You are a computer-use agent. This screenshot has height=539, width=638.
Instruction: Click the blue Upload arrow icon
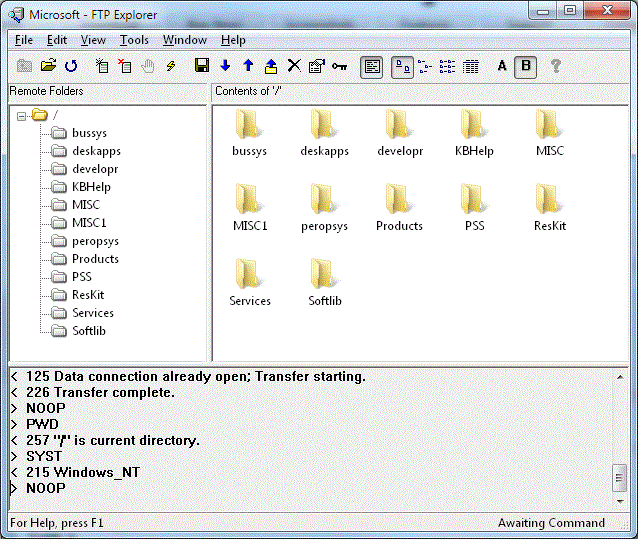(x=248, y=66)
